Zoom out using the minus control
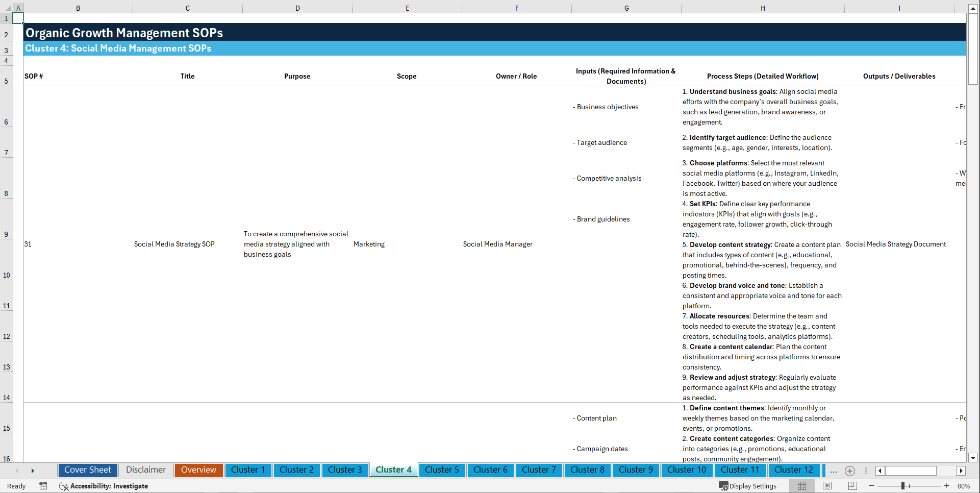 tap(872, 486)
